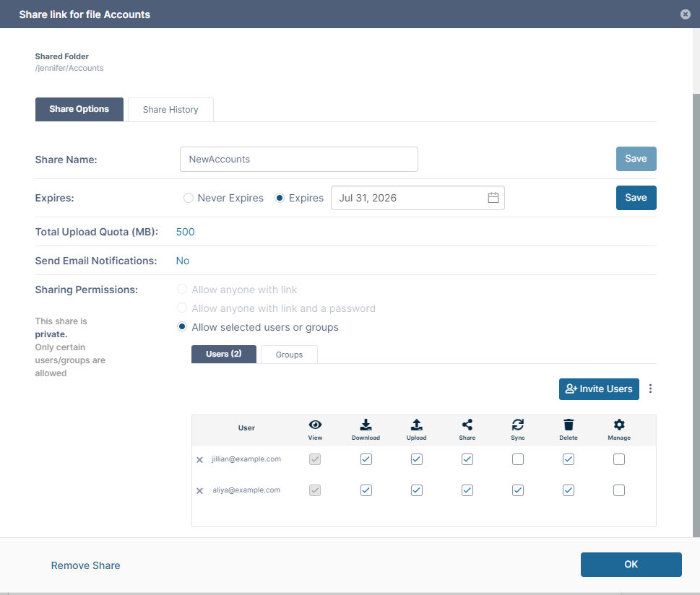
Task: Toggle Delete permission for jillian@example.com
Action: click(x=569, y=459)
